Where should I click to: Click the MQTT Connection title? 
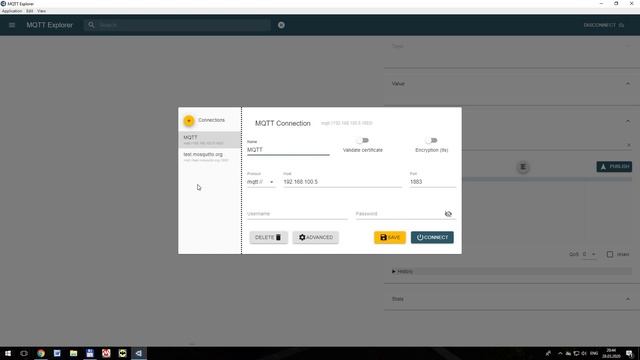[x=282, y=123]
